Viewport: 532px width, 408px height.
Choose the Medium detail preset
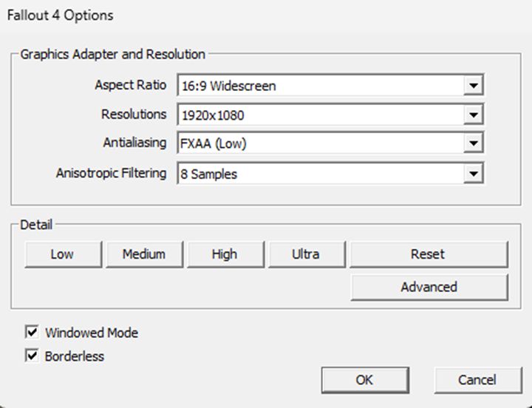(x=143, y=254)
